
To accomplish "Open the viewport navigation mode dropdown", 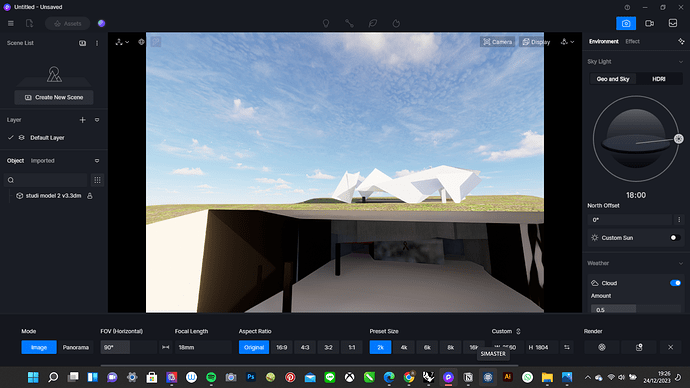I will point(122,42).
